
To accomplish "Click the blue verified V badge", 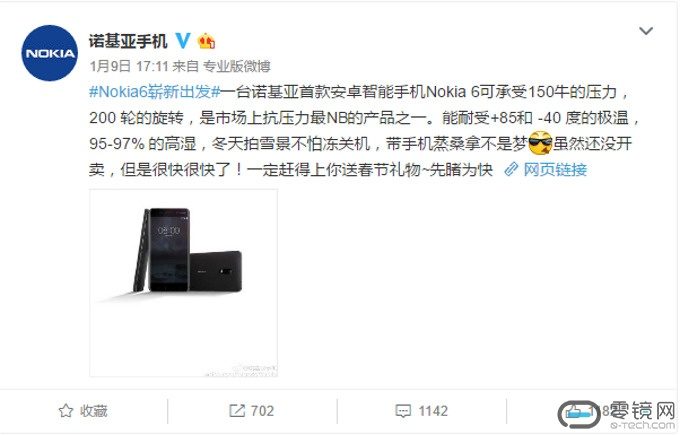I will click(183, 41).
